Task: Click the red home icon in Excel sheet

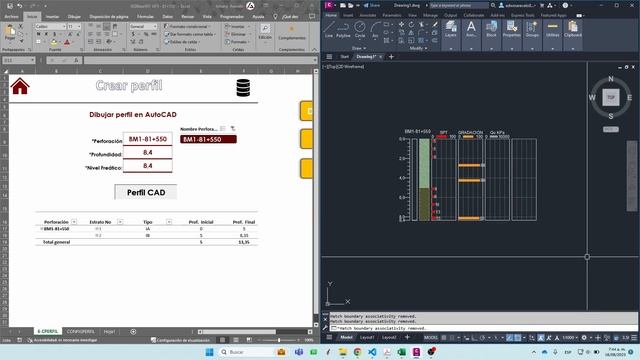Action: pos(20,86)
